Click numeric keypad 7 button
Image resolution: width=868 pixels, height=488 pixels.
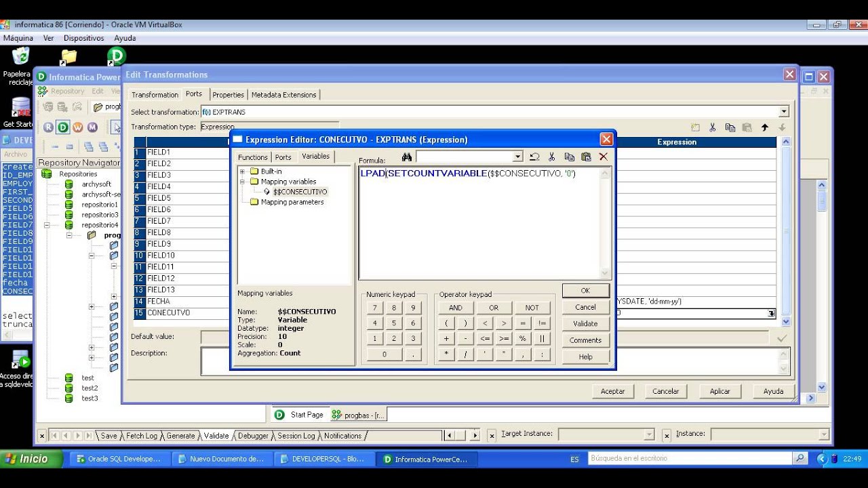tap(374, 308)
